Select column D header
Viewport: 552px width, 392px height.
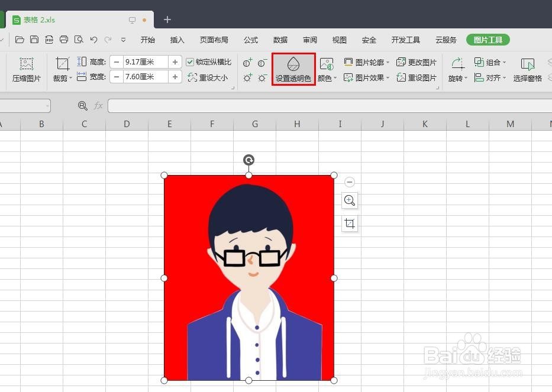(127, 124)
